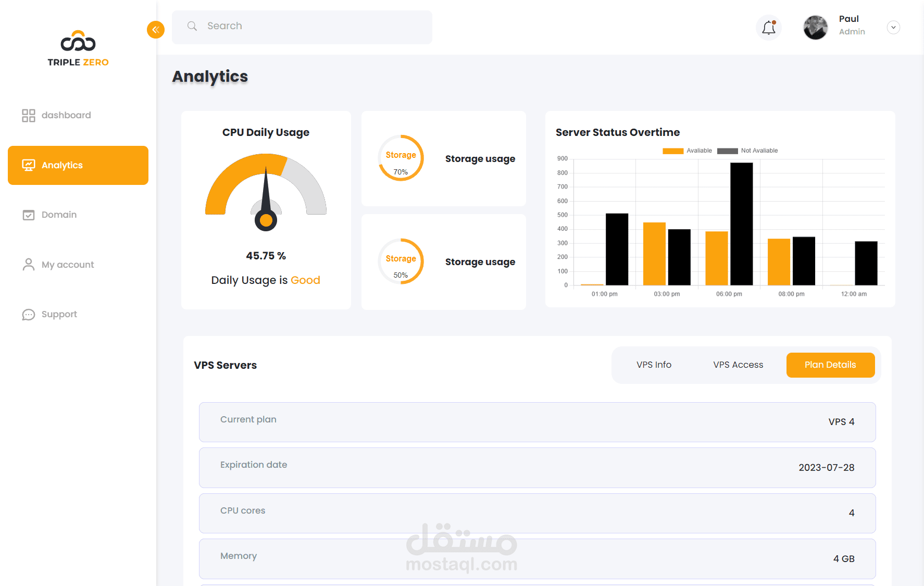The image size is (924, 586).
Task: Click the VPS Servers heading
Action: point(226,365)
